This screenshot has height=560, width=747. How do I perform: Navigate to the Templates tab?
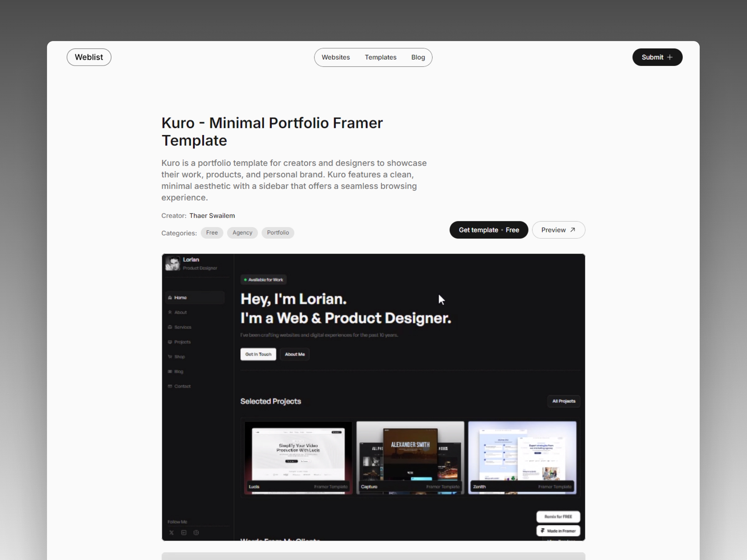click(381, 57)
